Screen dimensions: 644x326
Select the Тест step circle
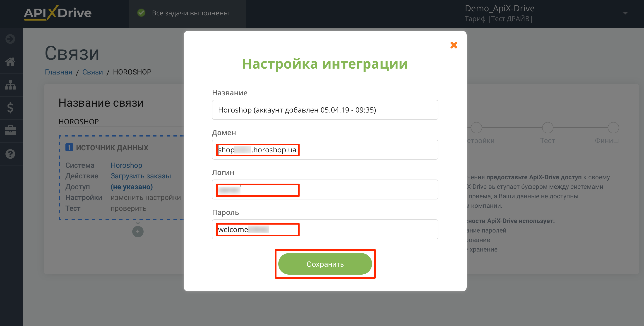tap(548, 128)
